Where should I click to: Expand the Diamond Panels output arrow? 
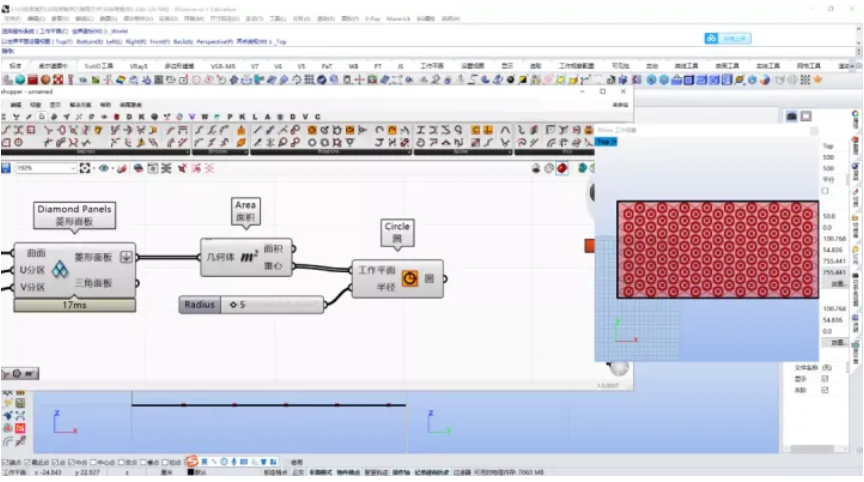click(x=126, y=256)
